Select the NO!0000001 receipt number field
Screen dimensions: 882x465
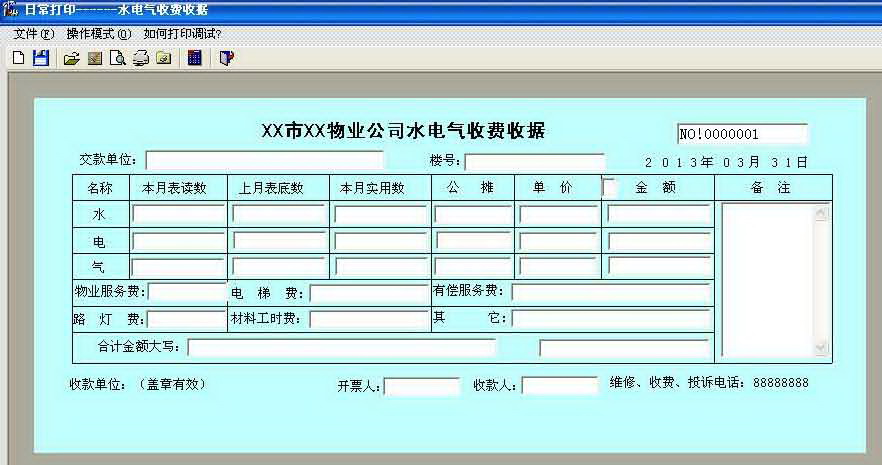[x=742, y=134]
